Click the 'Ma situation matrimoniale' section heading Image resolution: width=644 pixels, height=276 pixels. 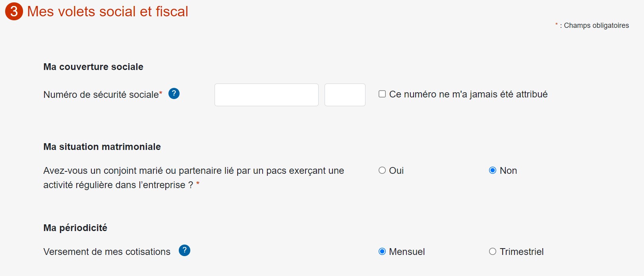click(x=102, y=147)
